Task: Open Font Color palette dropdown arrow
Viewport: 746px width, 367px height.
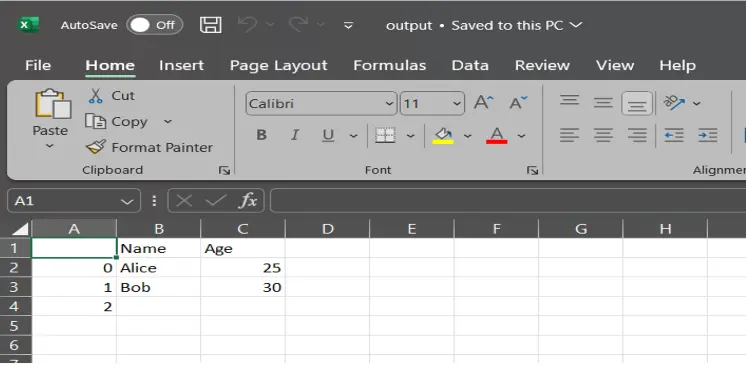Action: click(x=521, y=136)
